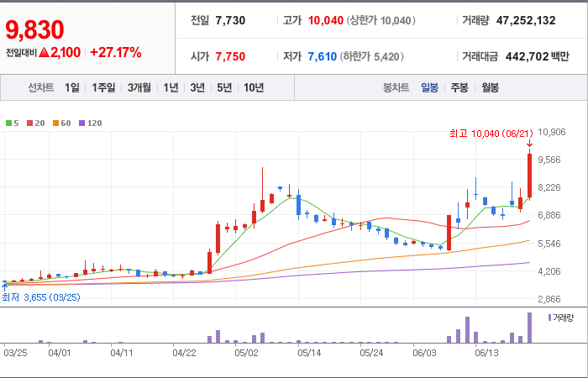Click the 상한가 10,040 text
The width and height of the screenshot is (588, 378).
tap(381, 20)
